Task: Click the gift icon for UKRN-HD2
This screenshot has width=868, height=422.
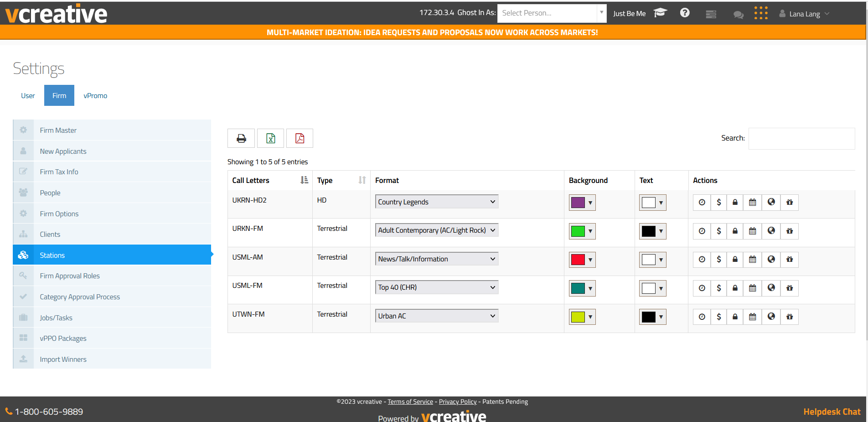Action: tap(789, 203)
